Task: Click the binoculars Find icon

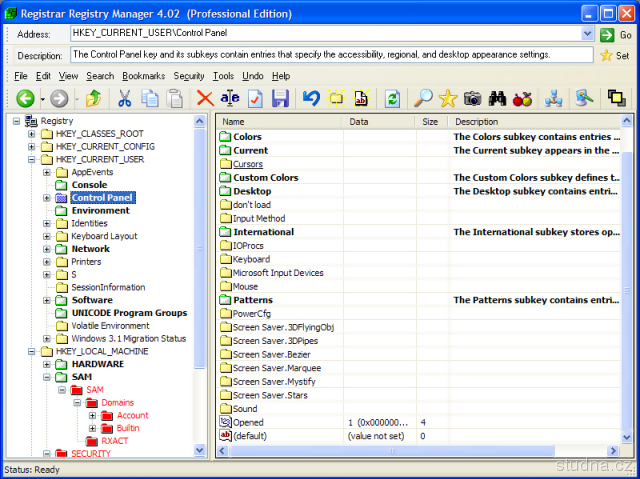Action: coord(497,98)
